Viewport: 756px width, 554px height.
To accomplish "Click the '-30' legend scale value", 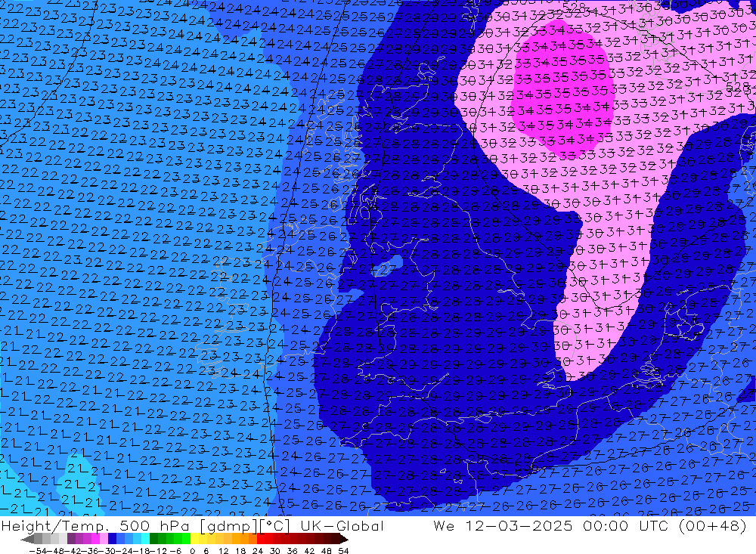I will (x=107, y=551).
